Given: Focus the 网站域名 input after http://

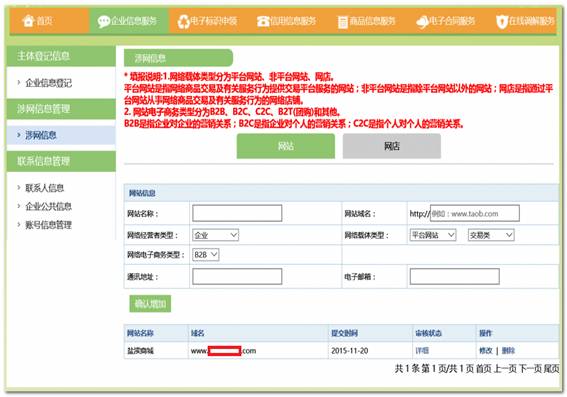Looking at the screenshot, I should (x=474, y=213).
